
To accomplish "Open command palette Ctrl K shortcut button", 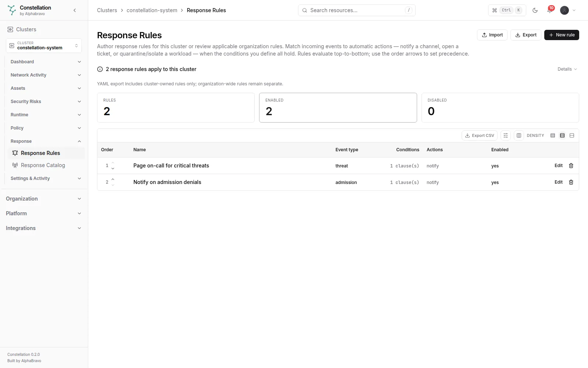I will point(507,10).
